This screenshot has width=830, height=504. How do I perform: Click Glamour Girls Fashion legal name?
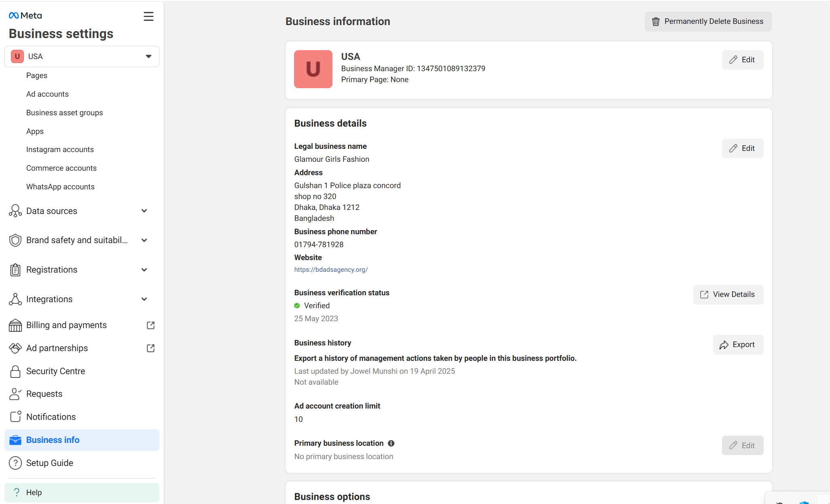(x=332, y=159)
